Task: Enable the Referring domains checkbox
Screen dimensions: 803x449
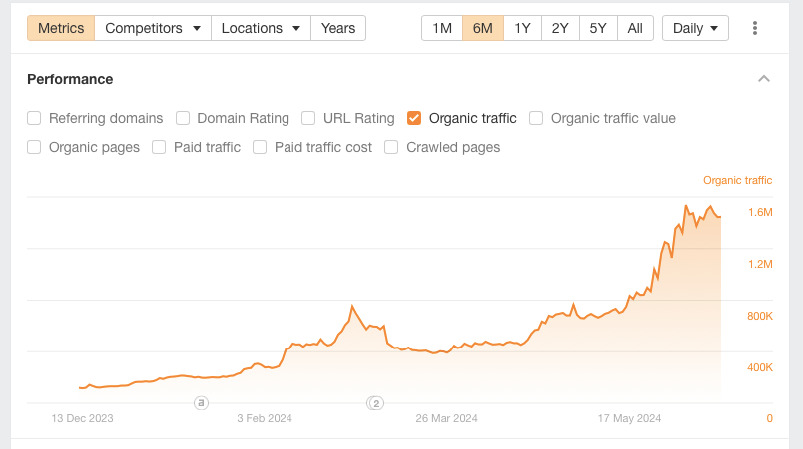Action: pyautogui.click(x=34, y=118)
